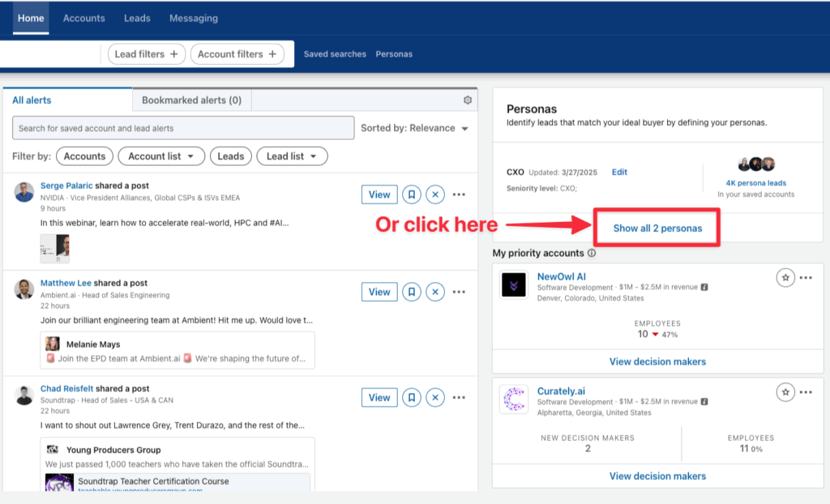Screen dimensions: 830x504
Task: Click NewOwl AI revenue source icon
Action: click(704, 287)
